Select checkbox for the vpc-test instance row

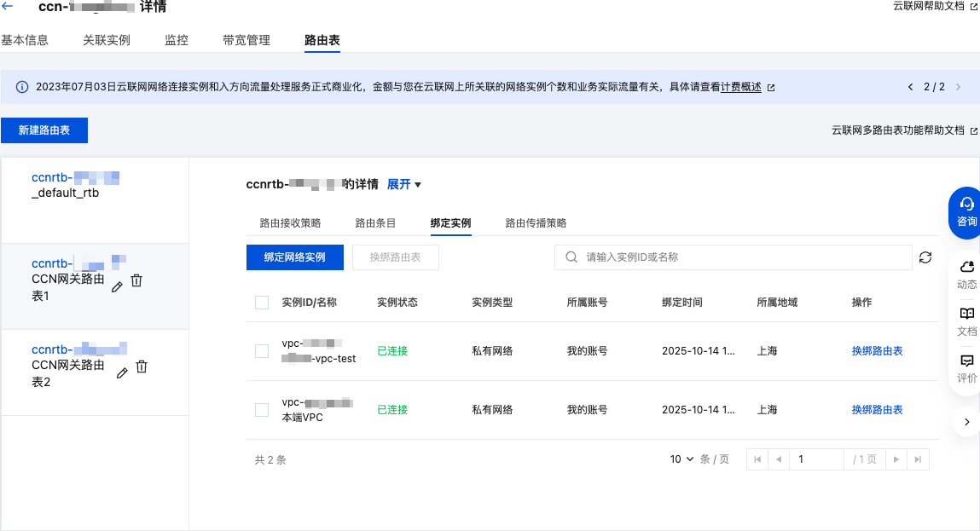coord(262,351)
